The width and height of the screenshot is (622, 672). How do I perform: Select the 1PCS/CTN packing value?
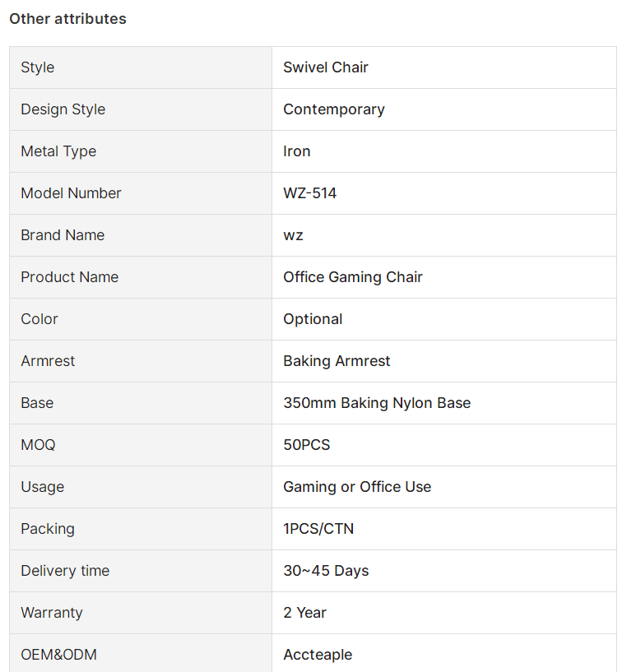(x=318, y=529)
